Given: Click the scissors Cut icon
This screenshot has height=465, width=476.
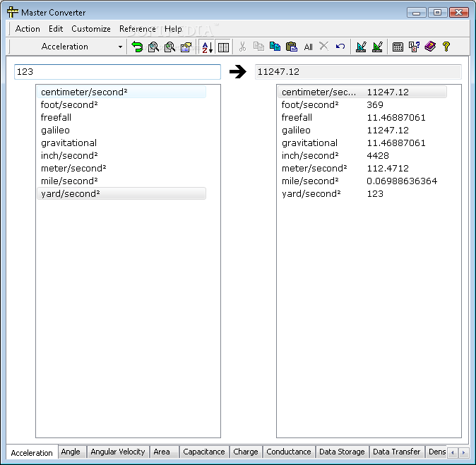Looking at the screenshot, I should [242, 47].
